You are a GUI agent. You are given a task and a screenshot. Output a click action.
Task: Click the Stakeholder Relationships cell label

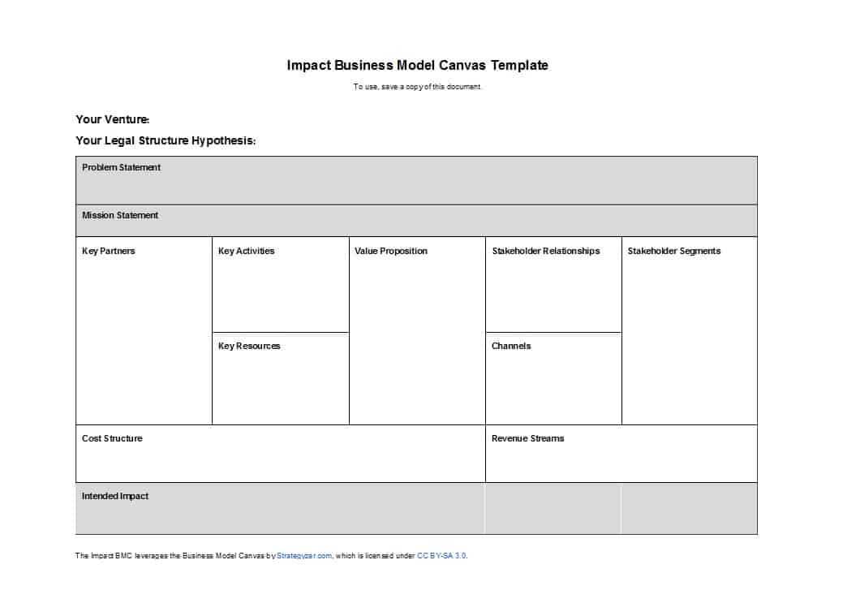pyautogui.click(x=546, y=252)
